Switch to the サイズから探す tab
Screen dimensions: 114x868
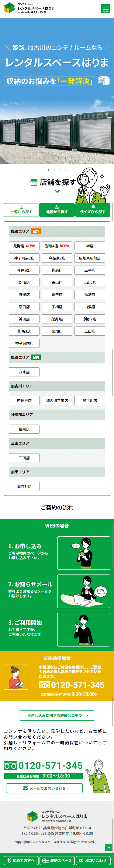pos(92,210)
